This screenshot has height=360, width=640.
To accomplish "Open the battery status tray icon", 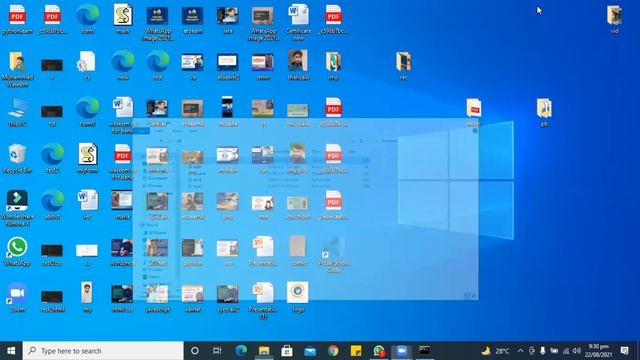I will 554,351.
